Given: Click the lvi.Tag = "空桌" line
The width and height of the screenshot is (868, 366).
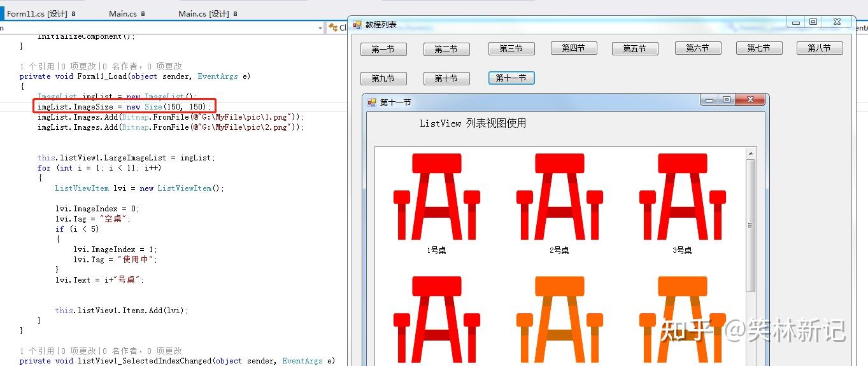Looking at the screenshot, I should pyautogui.click(x=93, y=219).
